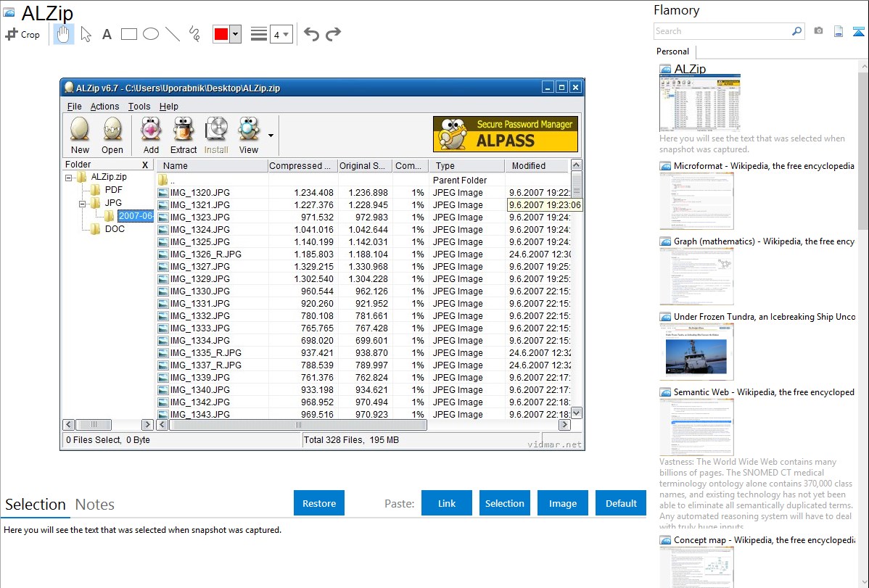
Task: Click the file list scroll down arrow
Action: click(x=577, y=413)
